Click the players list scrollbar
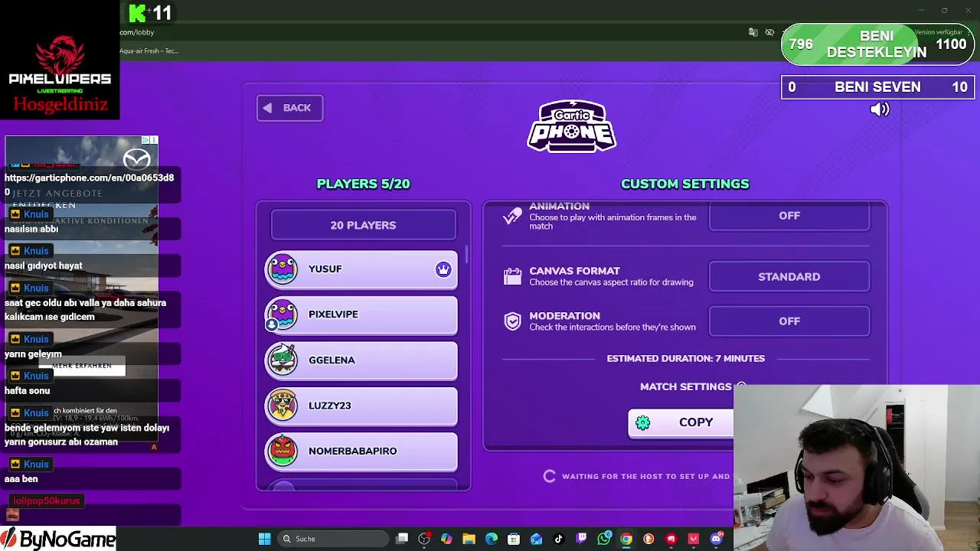 click(465, 256)
